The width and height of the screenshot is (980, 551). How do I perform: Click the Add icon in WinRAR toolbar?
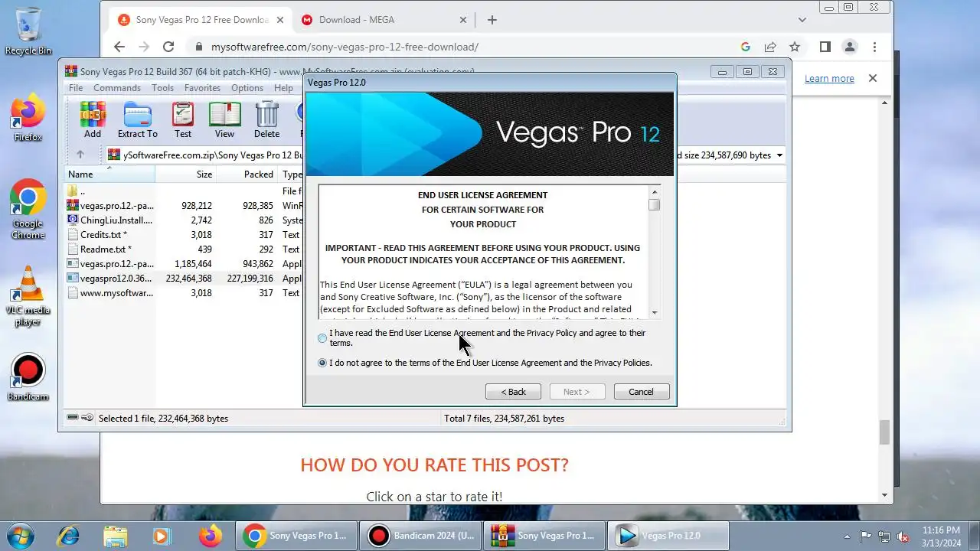93,120
